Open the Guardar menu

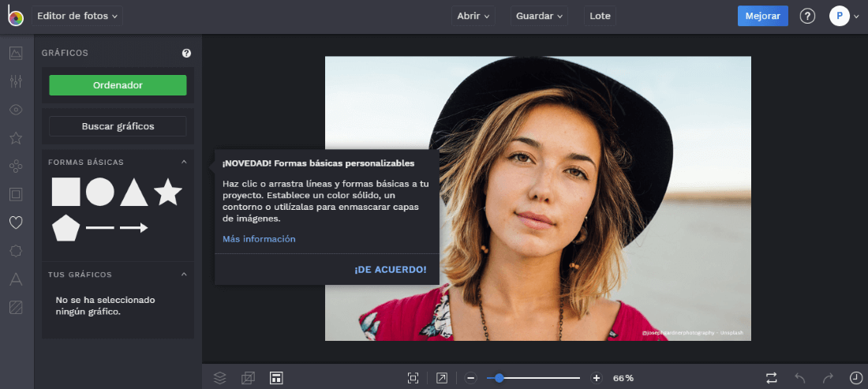tap(540, 16)
